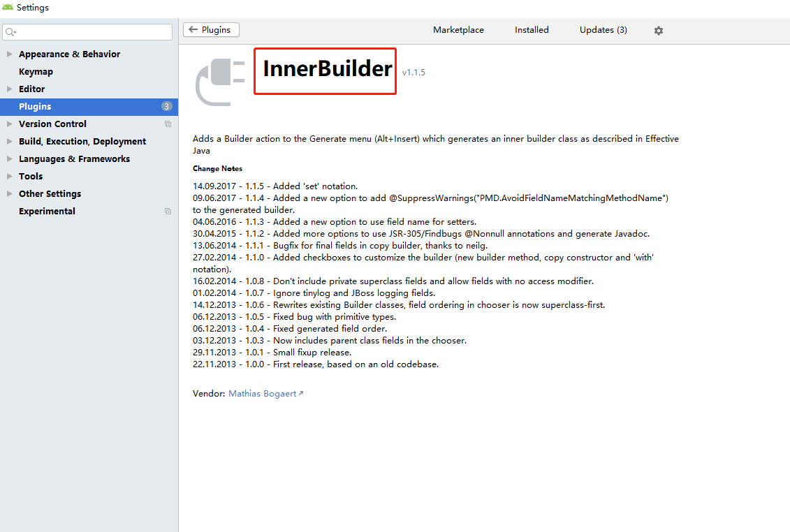Expand Appearance & Behavior arrow
This screenshot has width=790, height=532.
coord(9,54)
